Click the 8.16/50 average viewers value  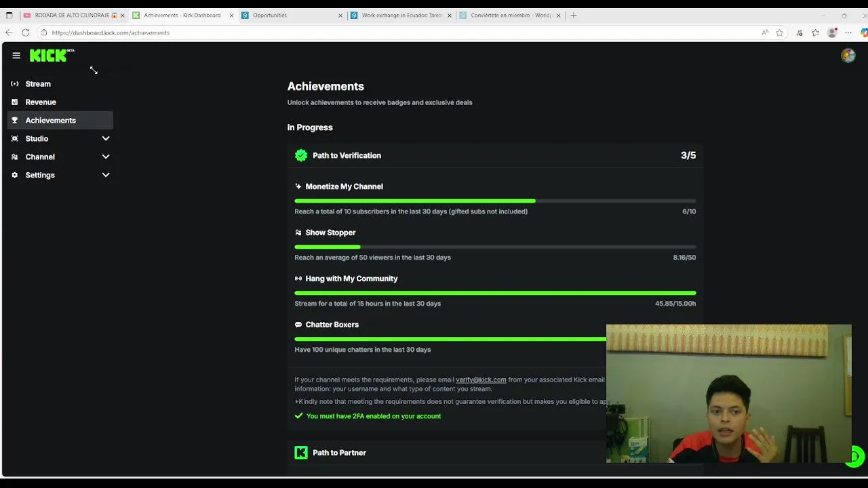pos(684,258)
